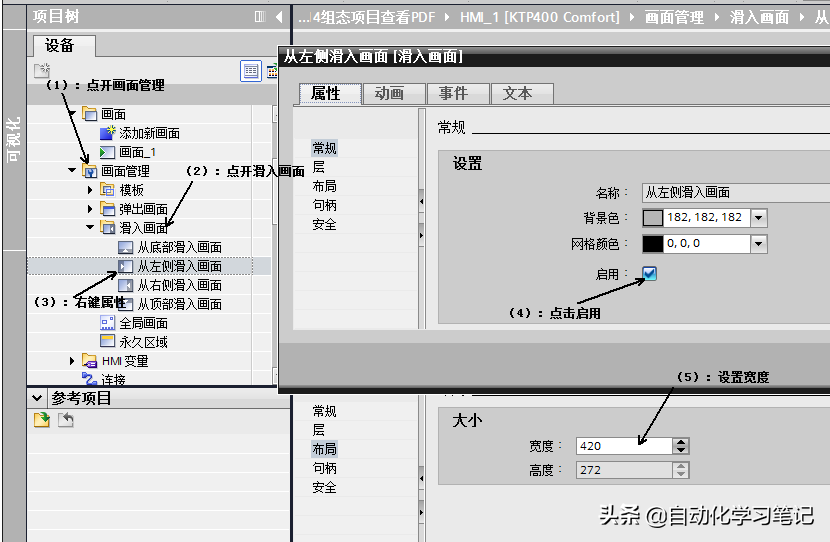Select 句柄 in the lower properties list
This screenshot has height=542, width=830.
(x=324, y=468)
